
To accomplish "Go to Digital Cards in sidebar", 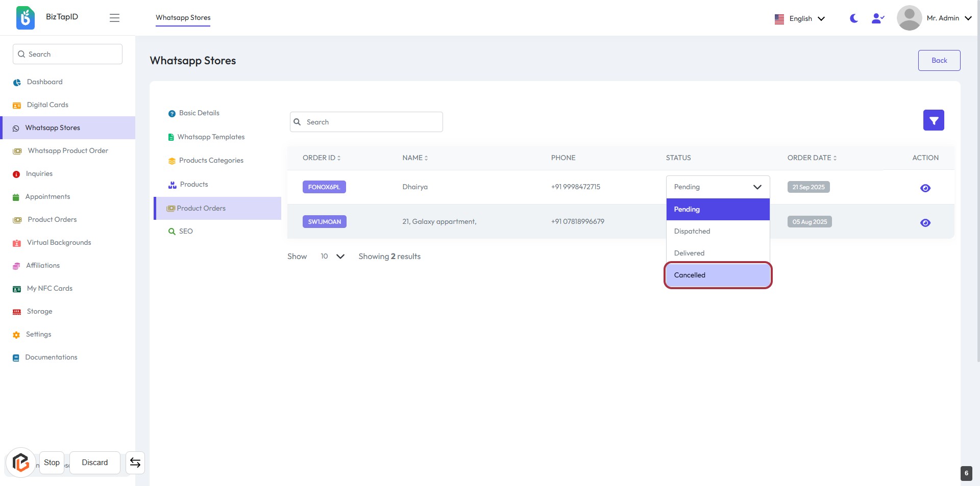I will [x=47, y=105].
